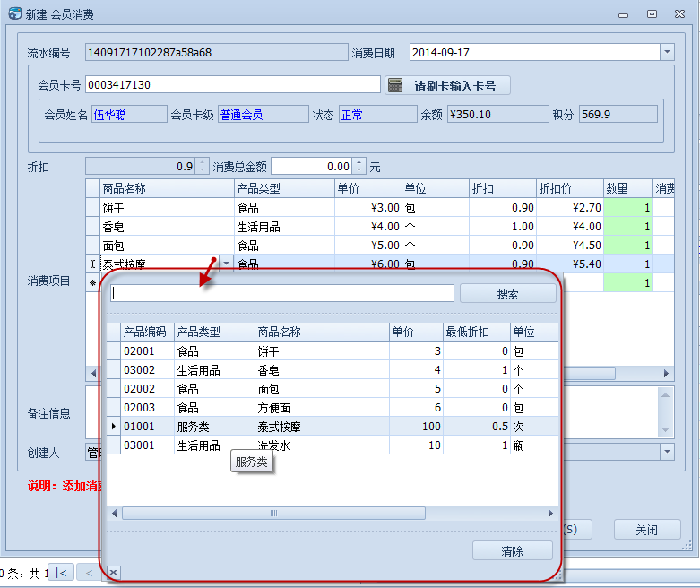Click the calculator icon beside card prompt

tap(395, 85)
